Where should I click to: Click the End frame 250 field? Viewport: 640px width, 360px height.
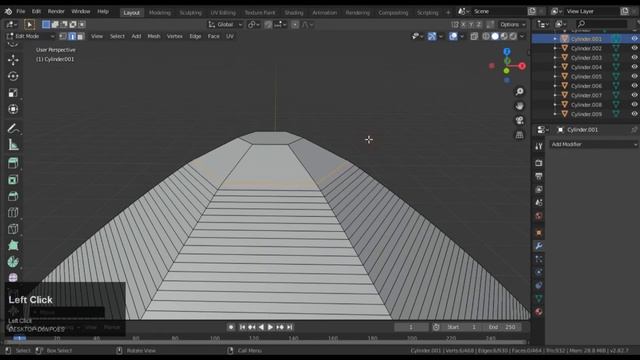[x=502, y=327]
